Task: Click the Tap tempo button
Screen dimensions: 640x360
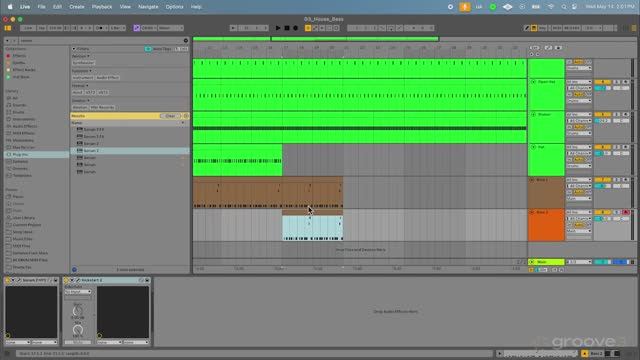Action: 42,28
